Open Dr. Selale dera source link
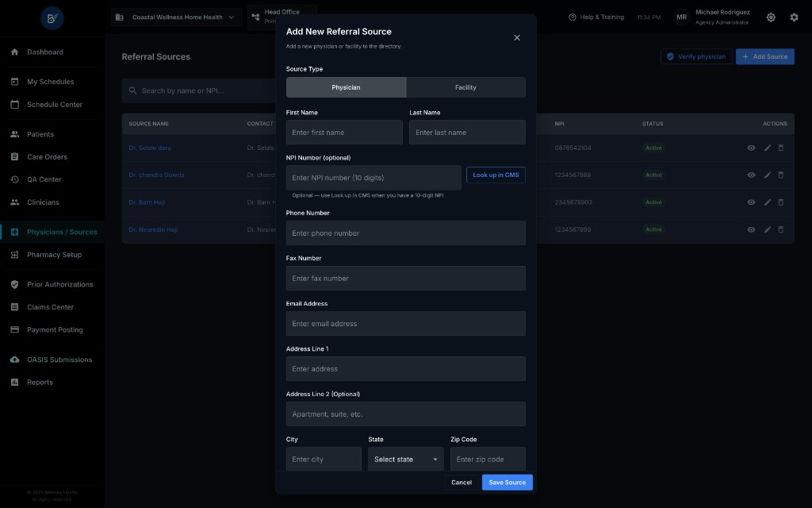The image size is (812, 508). point(150,148)
